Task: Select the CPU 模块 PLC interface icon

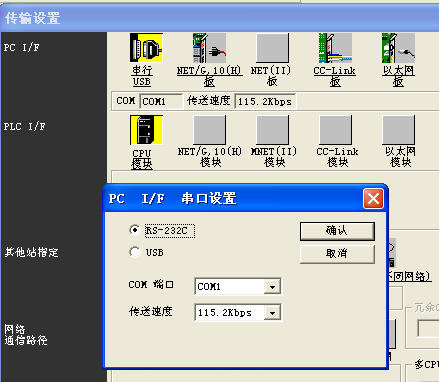Action: pos(146,130)
